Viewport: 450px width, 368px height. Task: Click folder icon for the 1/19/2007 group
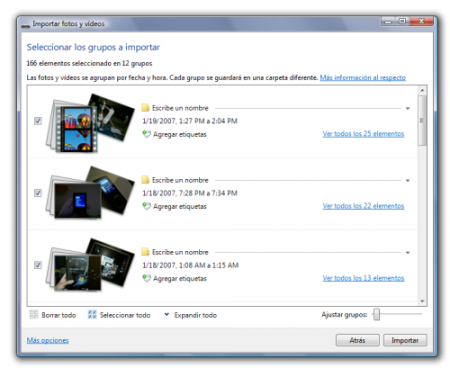[x=145, y=108]
